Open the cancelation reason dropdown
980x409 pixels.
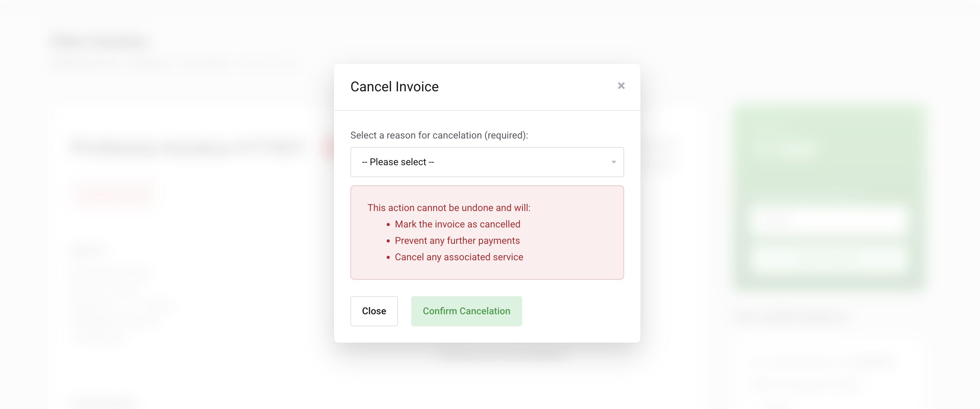click(x=487, y=162)
